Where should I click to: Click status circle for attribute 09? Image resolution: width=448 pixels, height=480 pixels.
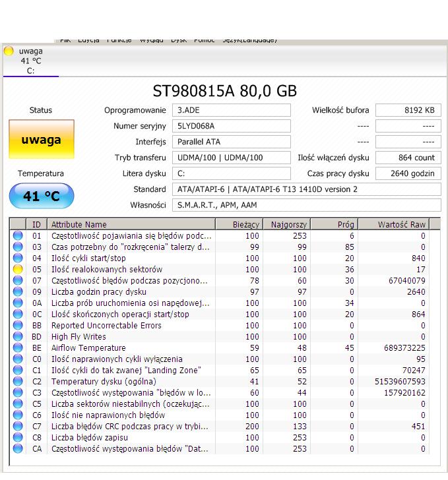pyautogui.click(x=18, y=291)
